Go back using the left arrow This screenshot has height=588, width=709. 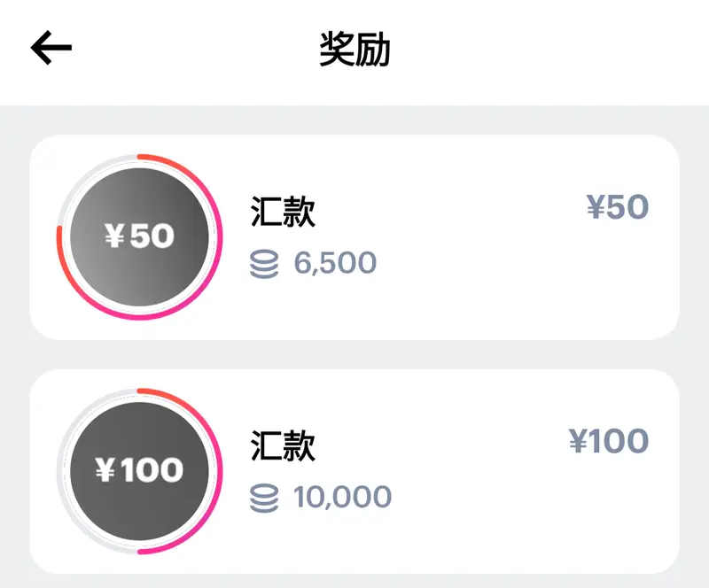tap(51, 48)
